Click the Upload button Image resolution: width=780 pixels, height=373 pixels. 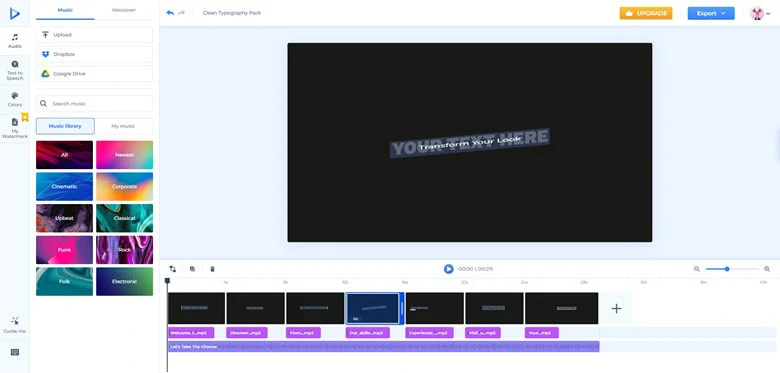tap(95, 35)
